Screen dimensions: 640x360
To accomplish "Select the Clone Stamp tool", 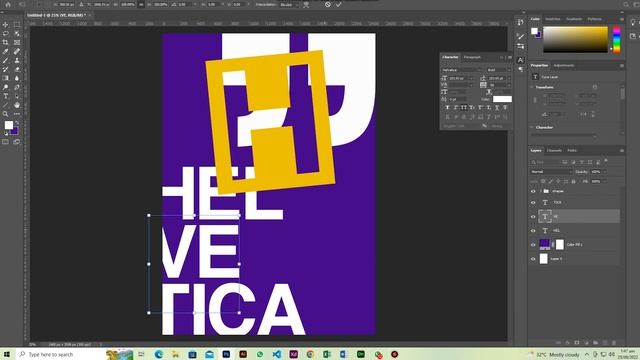I will [x=17, y=60].
